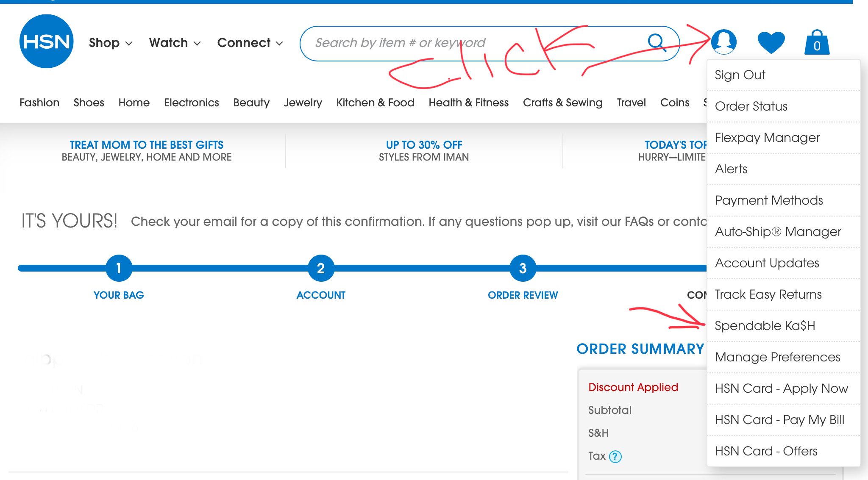Click the S&H label
Viewport: 868px width, 480px height.
pos(598,433)
